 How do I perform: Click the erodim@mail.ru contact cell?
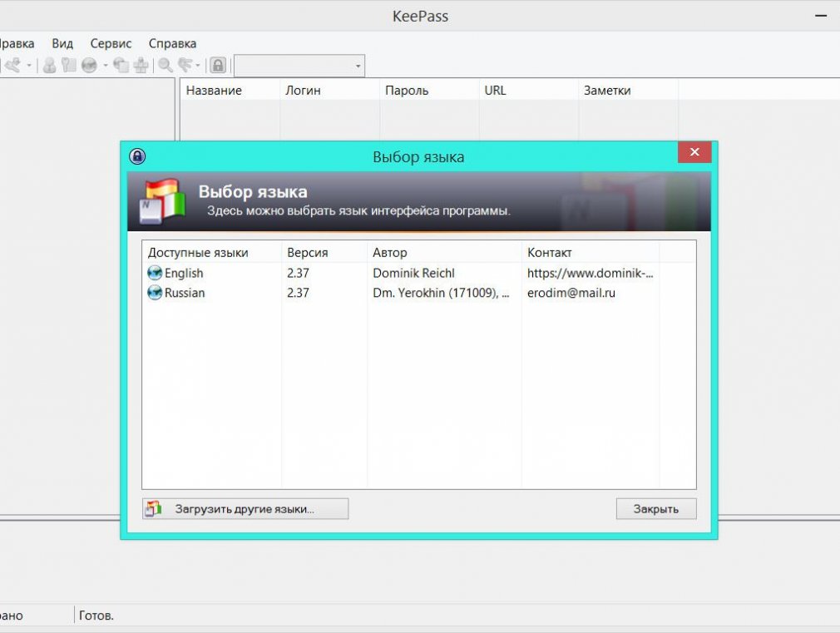pos(571,293)
